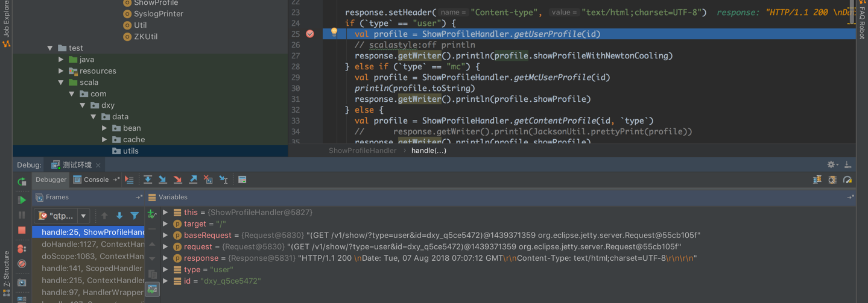
Task: Click the yellow lightbulb intention icon
Action: (334, 33)
